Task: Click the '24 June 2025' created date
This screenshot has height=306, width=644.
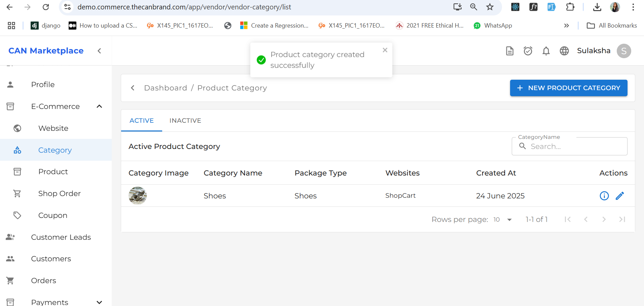Action: tap(500, 196)
